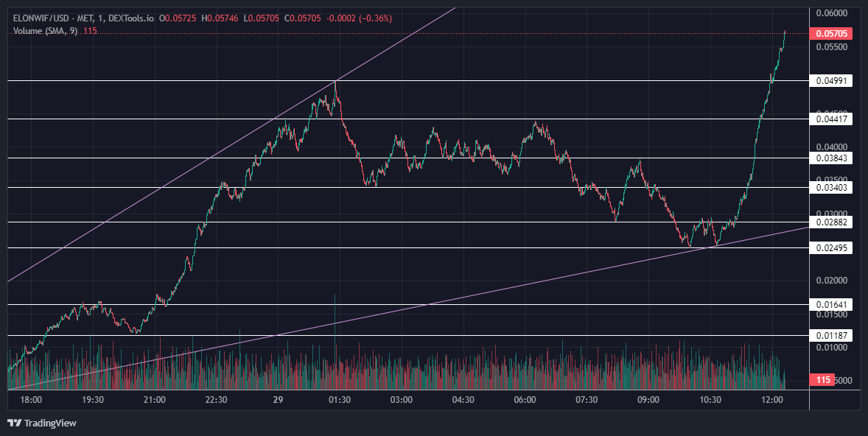This screenshot has width=868, height=436.
Task: Click the red volume value label 115
Action: coord(824,380)
